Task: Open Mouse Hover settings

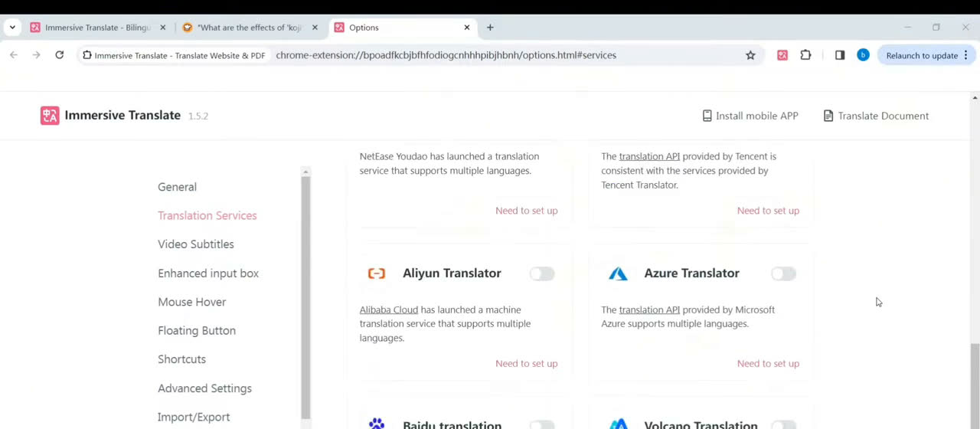Action: pyautogui.click(x=191, y=302)
